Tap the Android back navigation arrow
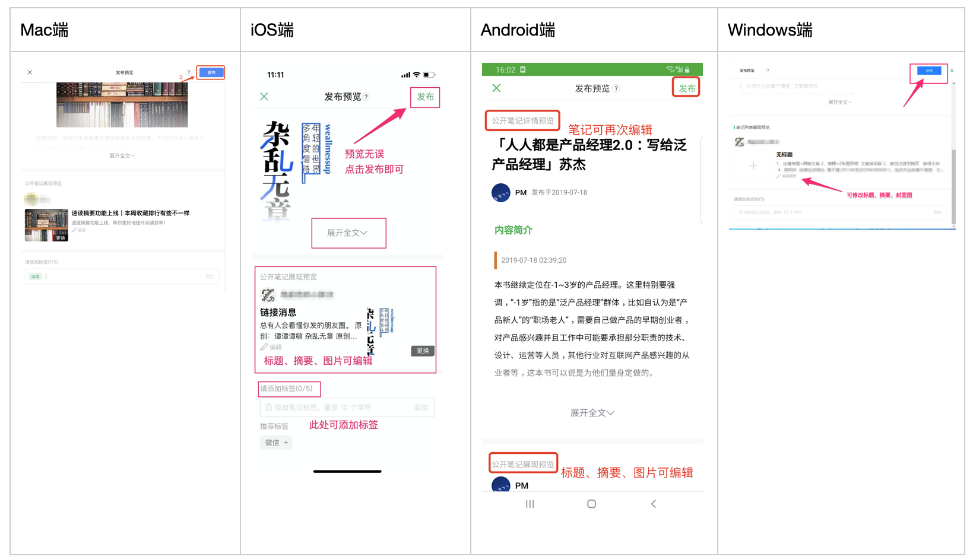Viewport: 970px width, 560px height. point(654,504)
